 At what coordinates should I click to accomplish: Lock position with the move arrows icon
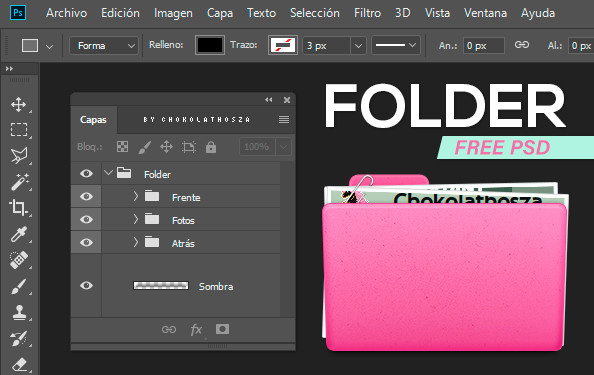(166, 147)
